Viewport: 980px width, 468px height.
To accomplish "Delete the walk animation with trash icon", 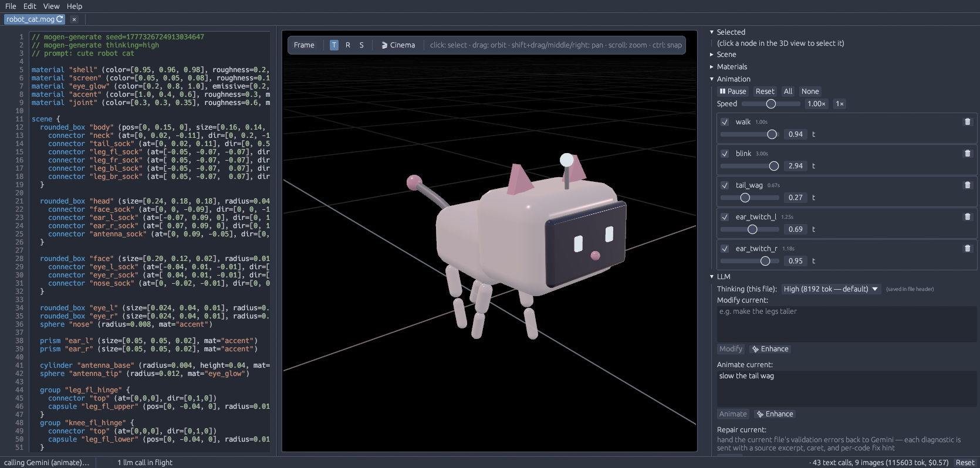I will click(x=967, y=122).
